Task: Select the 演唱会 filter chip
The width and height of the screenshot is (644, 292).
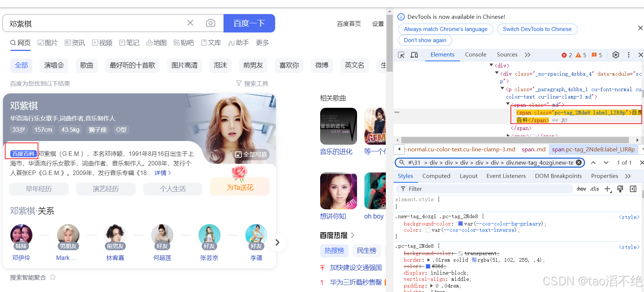Action: click(x=54, y=65)
